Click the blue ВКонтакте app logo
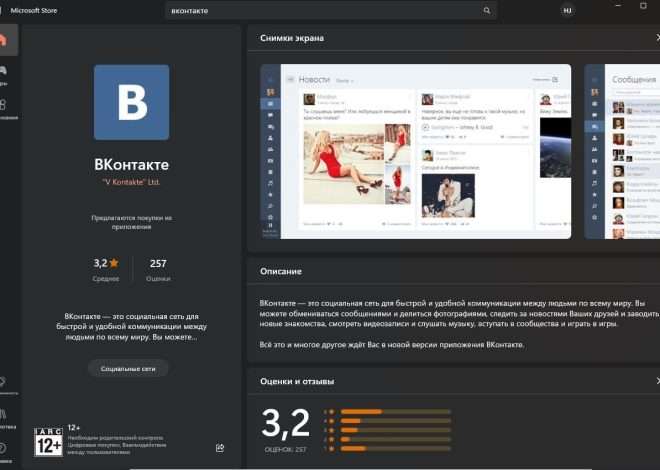 131,102
